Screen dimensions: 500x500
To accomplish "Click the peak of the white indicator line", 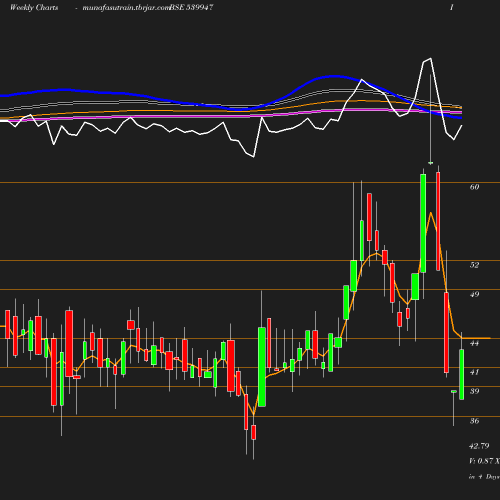I will pyautogui.click(x=431, y=59).
